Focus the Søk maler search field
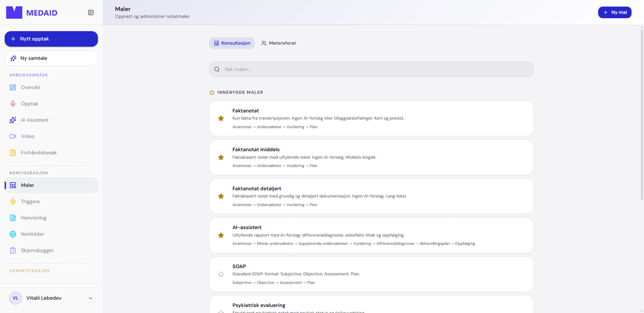 (x=371, y=69)
